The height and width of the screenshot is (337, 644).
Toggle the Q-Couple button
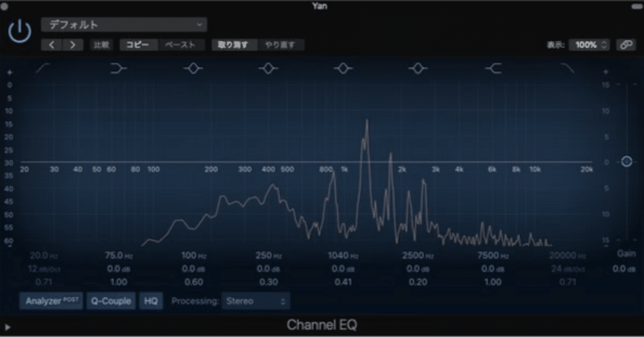tap(111, 301)
